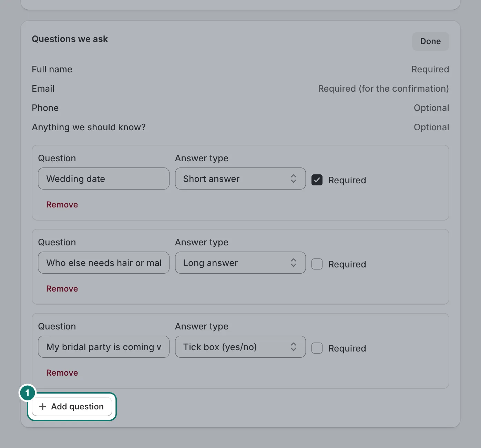This screenshot has height=448, width=481.
Task: Click the plus icon on Add question
Action: point(43,407)
